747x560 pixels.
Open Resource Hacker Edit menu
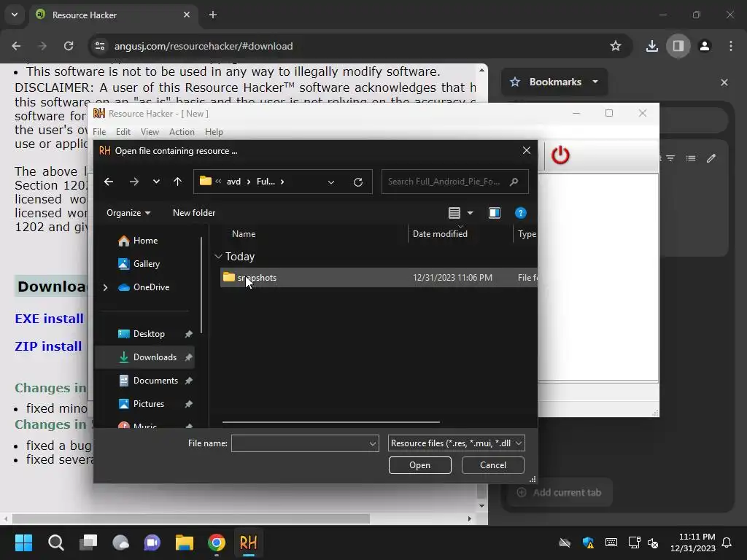[123, 132]
